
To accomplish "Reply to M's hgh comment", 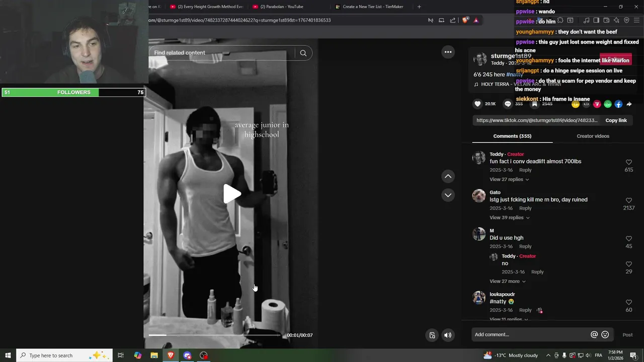I will (x=525, y=246).
